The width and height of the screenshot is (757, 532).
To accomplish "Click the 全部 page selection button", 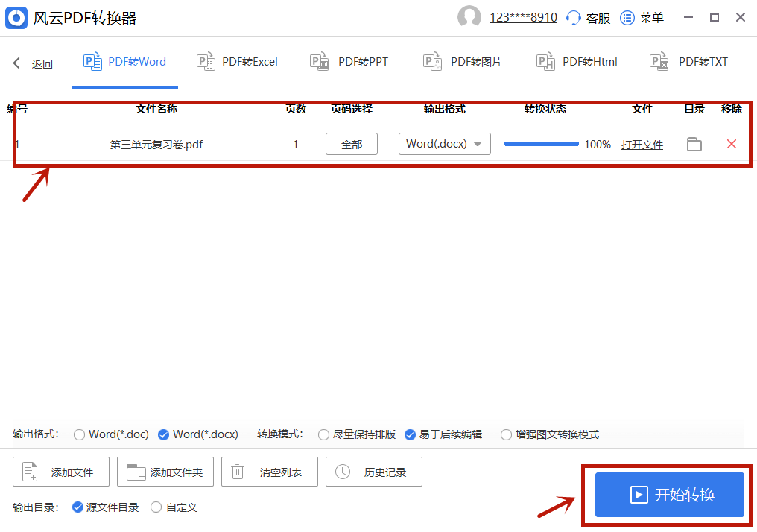I will tap(352, 144).
